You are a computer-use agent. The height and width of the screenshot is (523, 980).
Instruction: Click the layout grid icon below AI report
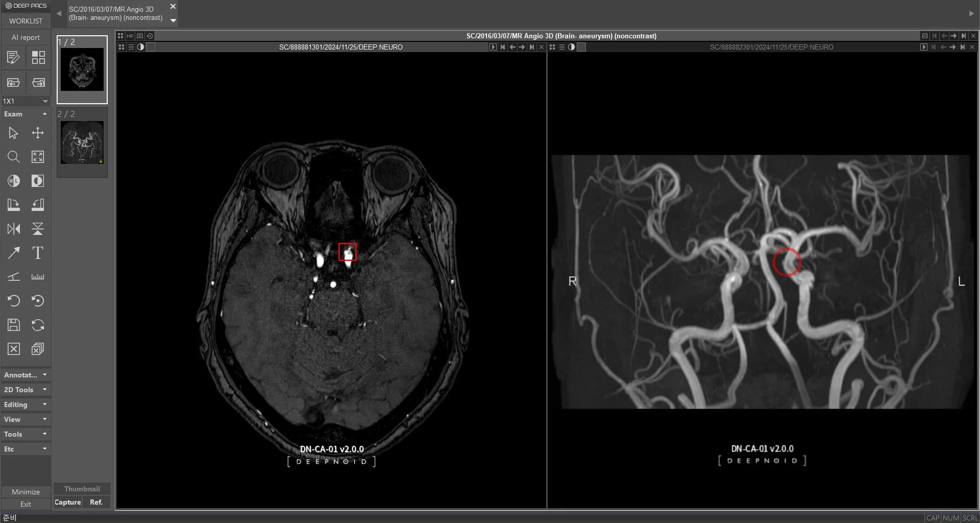click(38, 57)
